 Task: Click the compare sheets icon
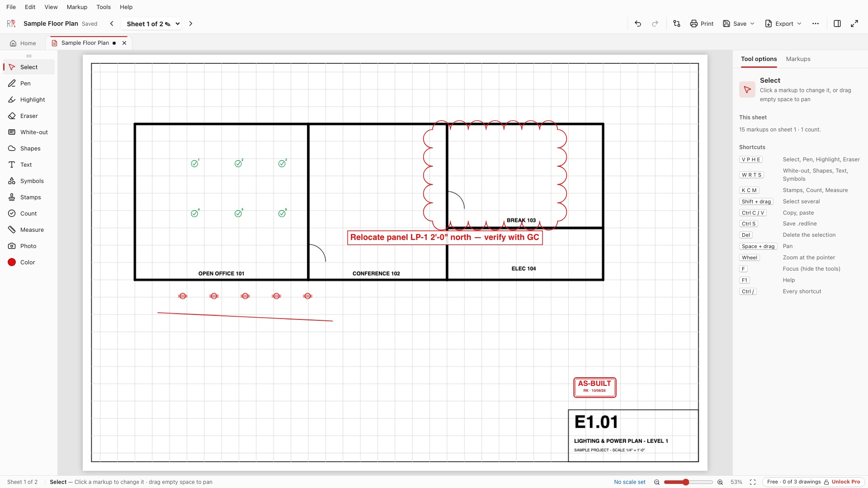(x=677, y=23)
